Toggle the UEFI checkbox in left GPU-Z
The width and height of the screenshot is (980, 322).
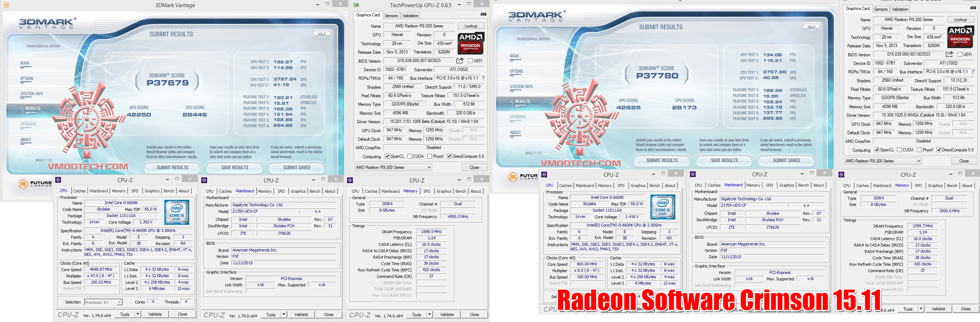[x=470, y=61]
